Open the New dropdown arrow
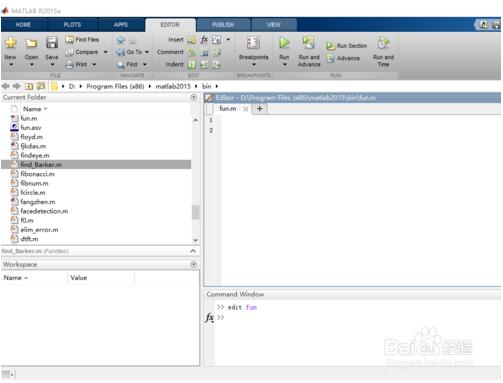 tap(11, 64)
